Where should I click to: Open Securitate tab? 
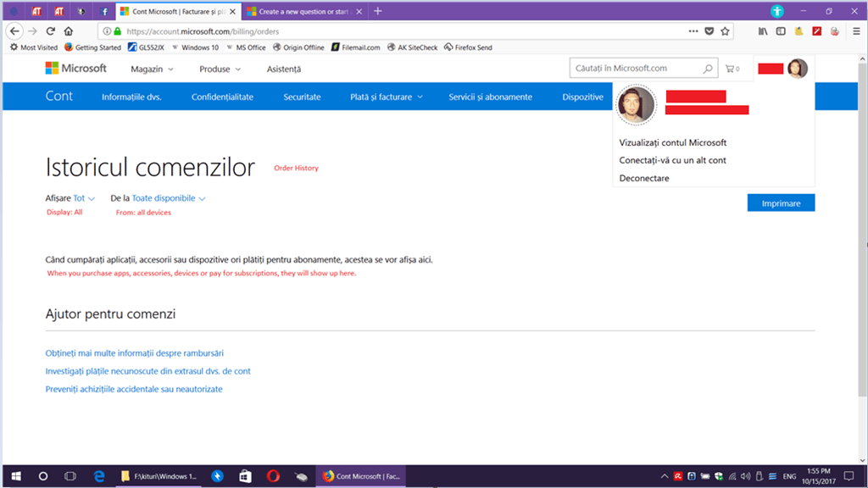303,97
